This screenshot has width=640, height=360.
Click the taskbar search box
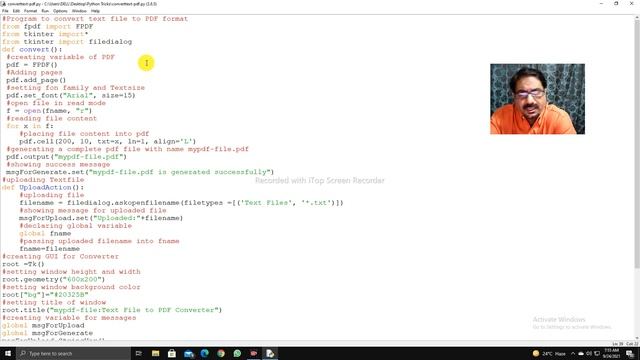coord(73,353)
